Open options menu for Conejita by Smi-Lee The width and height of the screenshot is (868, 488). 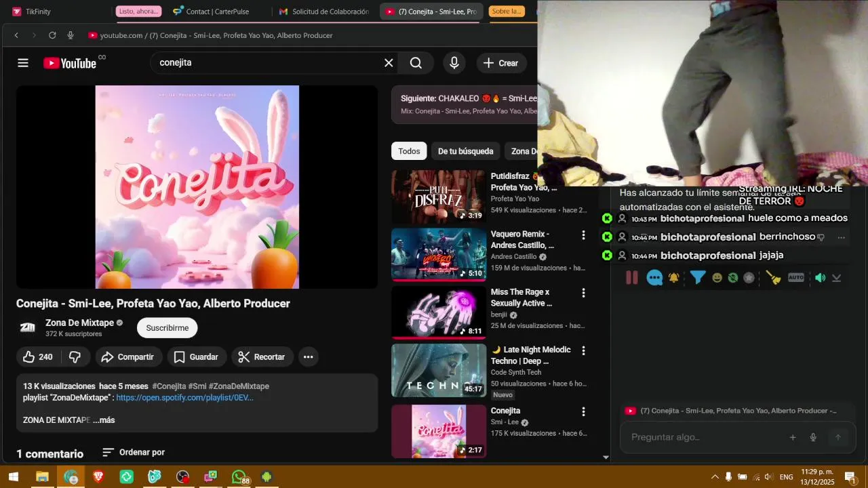(x=583, y=411)
